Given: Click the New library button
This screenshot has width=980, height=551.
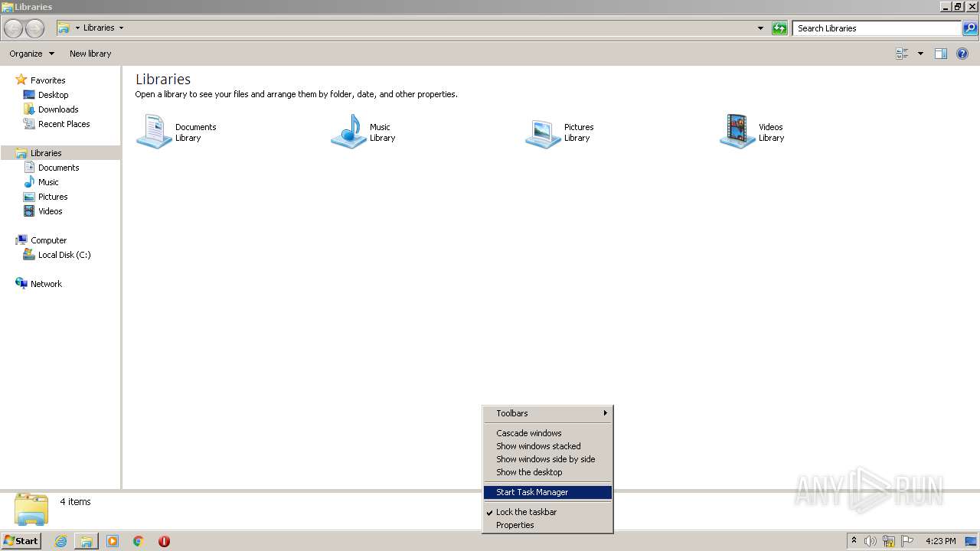Looking at the screenshot, I should (90, 54).
